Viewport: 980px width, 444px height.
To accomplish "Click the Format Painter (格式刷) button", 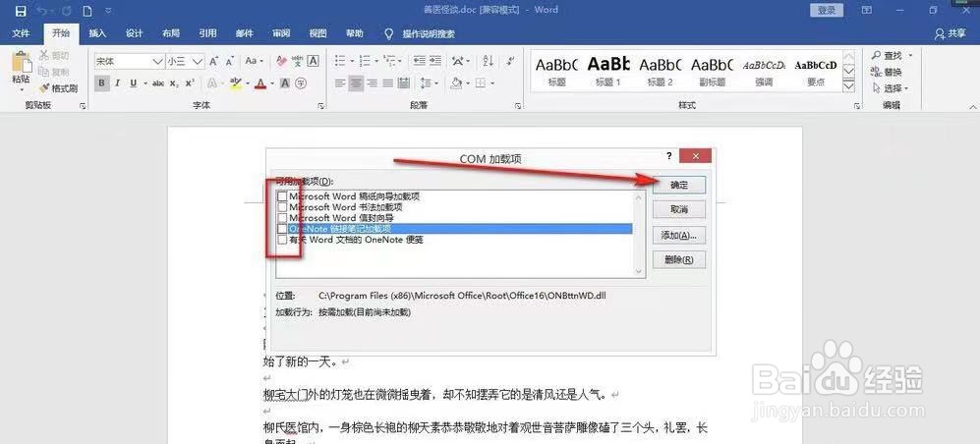I will click(x=58, y=88).
